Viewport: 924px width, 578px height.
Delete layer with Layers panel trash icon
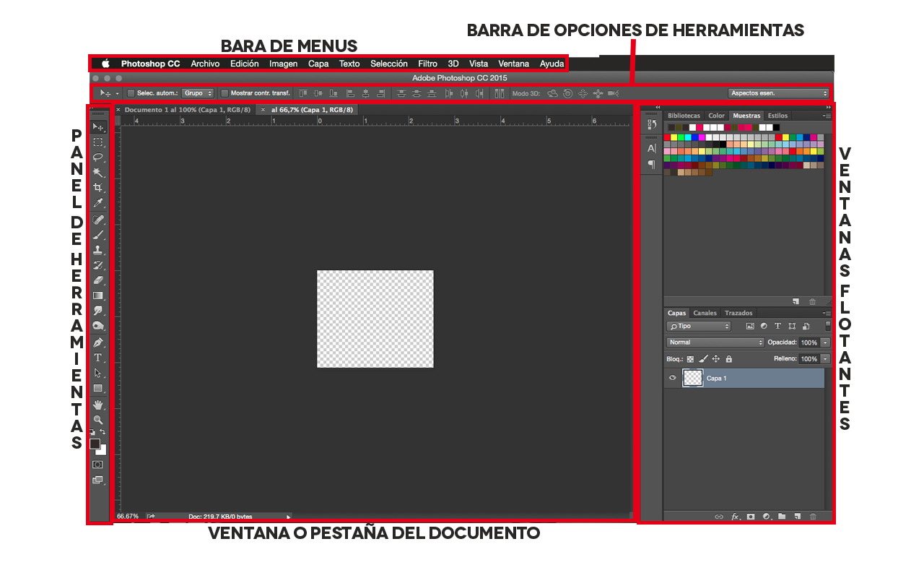pyautogui.click(x=813, y=517)
